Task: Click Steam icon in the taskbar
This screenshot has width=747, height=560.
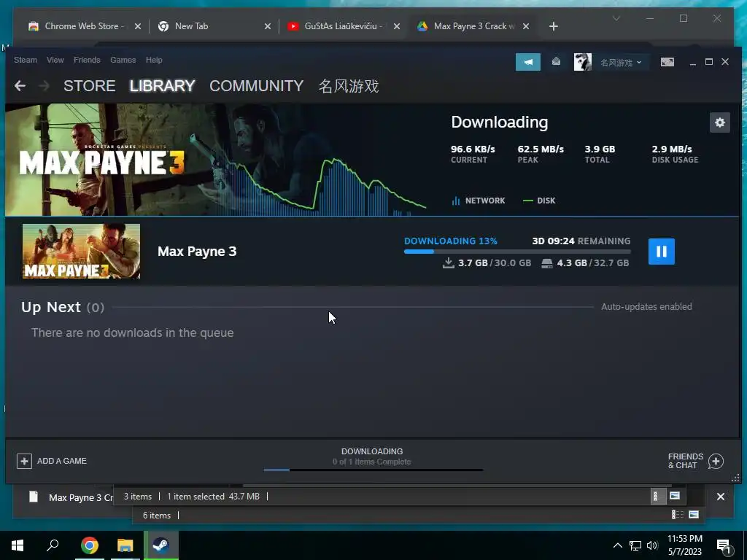Action: pos(161,545)
